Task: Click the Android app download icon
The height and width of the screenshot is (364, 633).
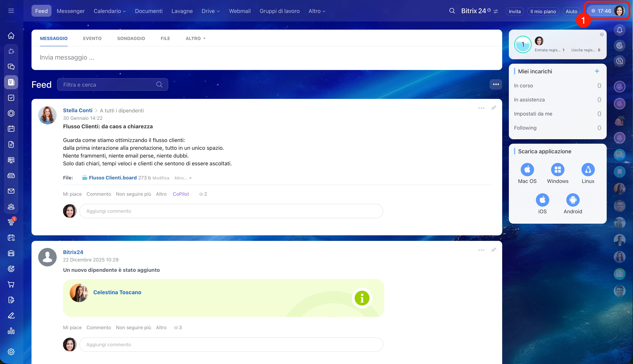Action: click(x=573, y=200)
